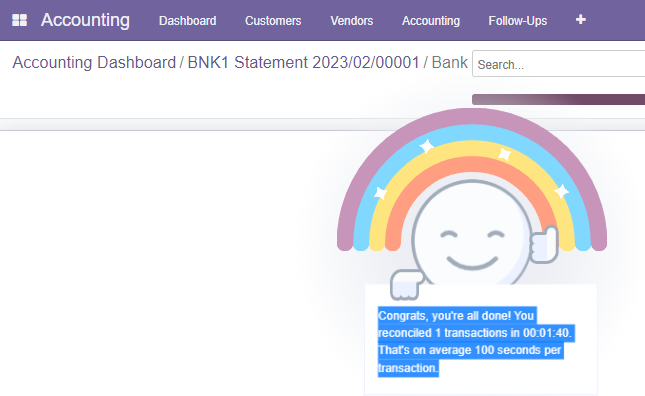Go back to Accounting Dashboard breadcrumb
Image resolution: width=645 pixels, height=396 pixels.
pyautogui.click(x=94, y=63)
